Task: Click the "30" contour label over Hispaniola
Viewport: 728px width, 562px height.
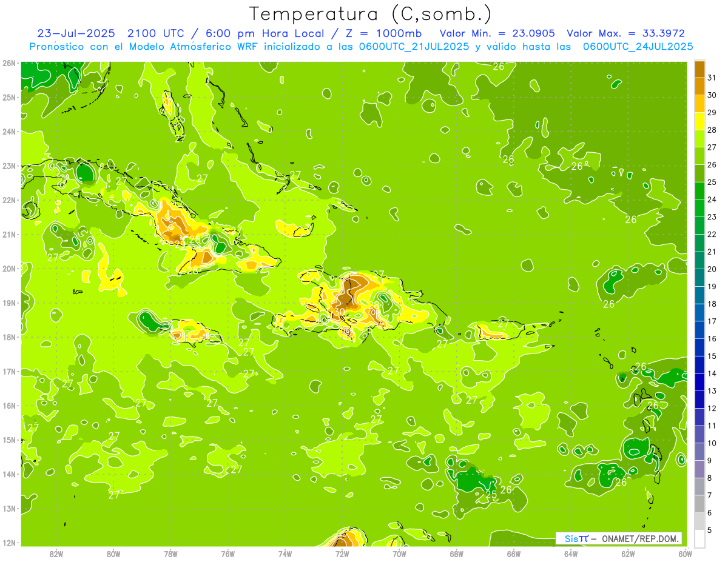Action: (x=341, y=312)
